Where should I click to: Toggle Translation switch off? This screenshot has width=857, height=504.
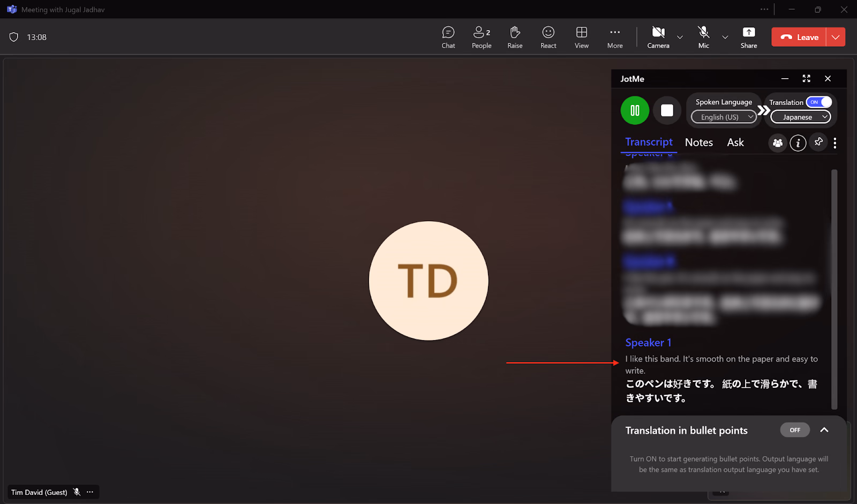coord(819,102)
